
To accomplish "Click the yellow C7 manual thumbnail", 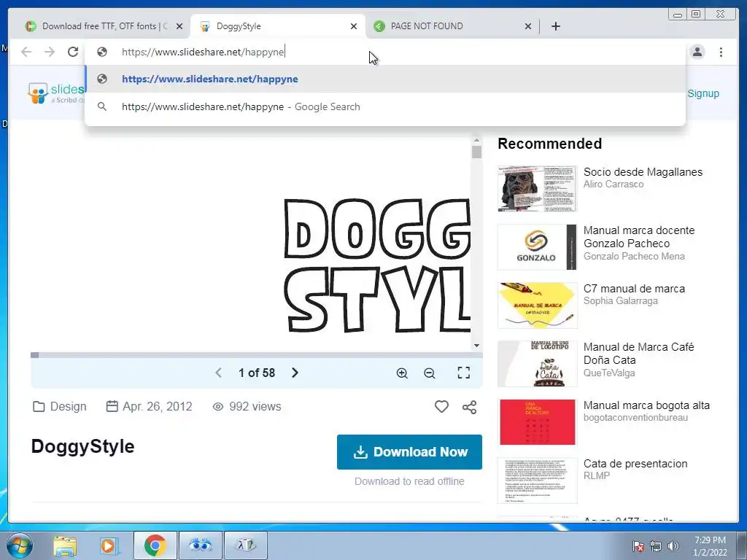I will (x=538, y=306).
